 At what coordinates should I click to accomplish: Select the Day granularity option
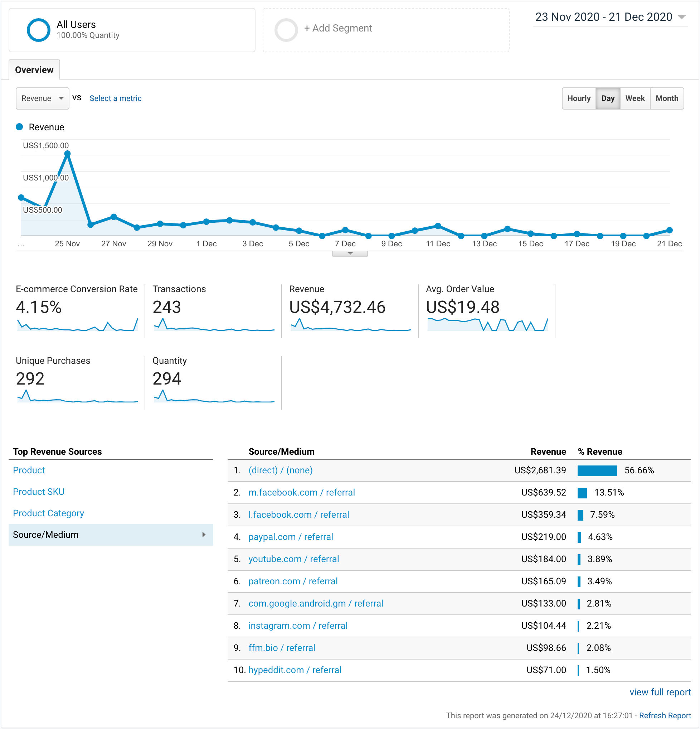point(608,98)
